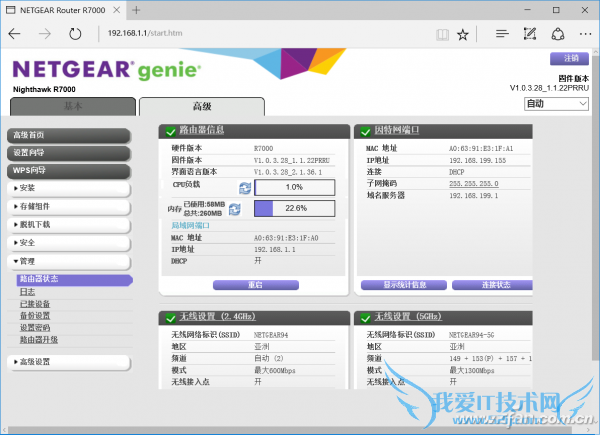Open the 设置密码 page link
The width and height of the screenshot is (600, 435).
[x=35, y=328]
